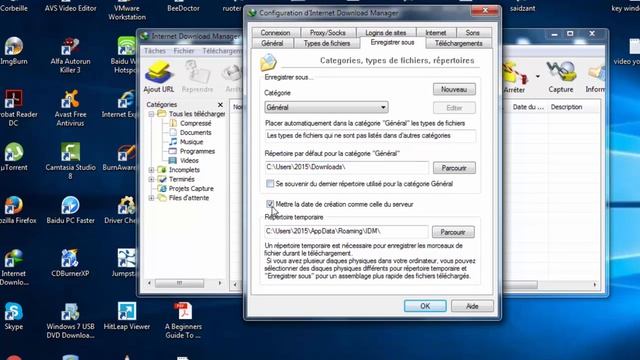Switch to Logins de sites tab
640x360 pixels.
point(385,33)
